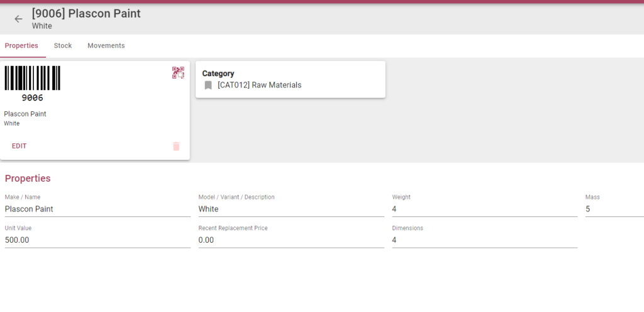
Task: Click barcode number '9006' text
Action: pyautogui.click(x=33, y=97)
